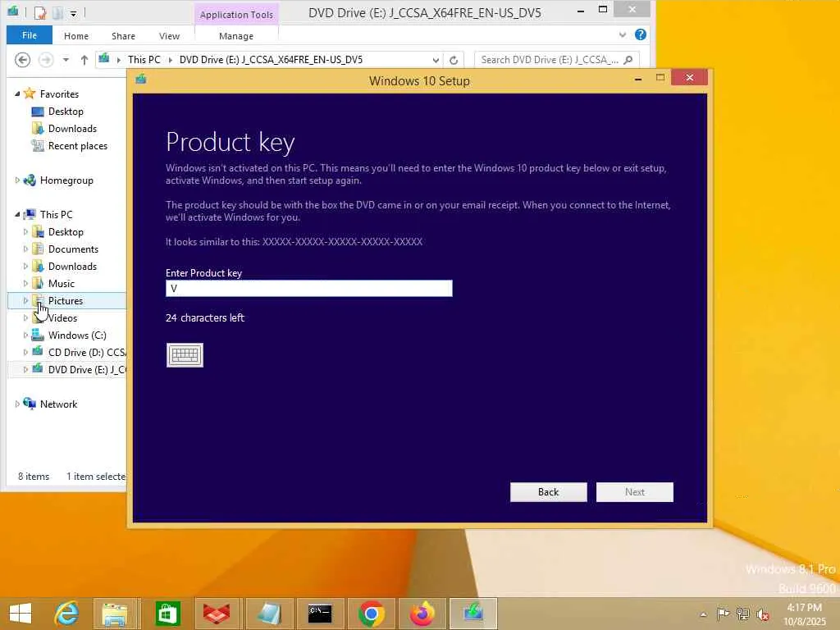Open Recent places in Favorites

(78, 146)
